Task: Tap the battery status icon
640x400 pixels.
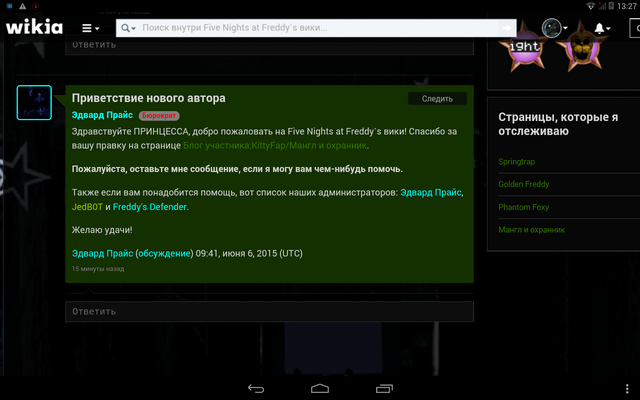Action: click(611, 6)
